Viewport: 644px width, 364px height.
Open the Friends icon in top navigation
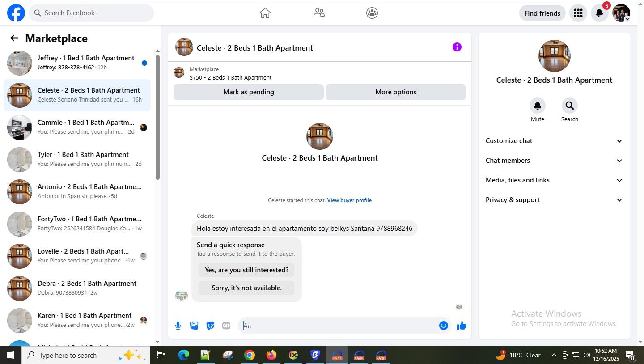[x=319, y=13]
